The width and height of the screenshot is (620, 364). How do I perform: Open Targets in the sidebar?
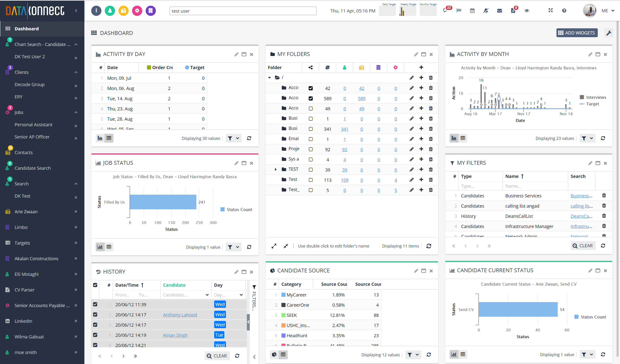[22, 243]
